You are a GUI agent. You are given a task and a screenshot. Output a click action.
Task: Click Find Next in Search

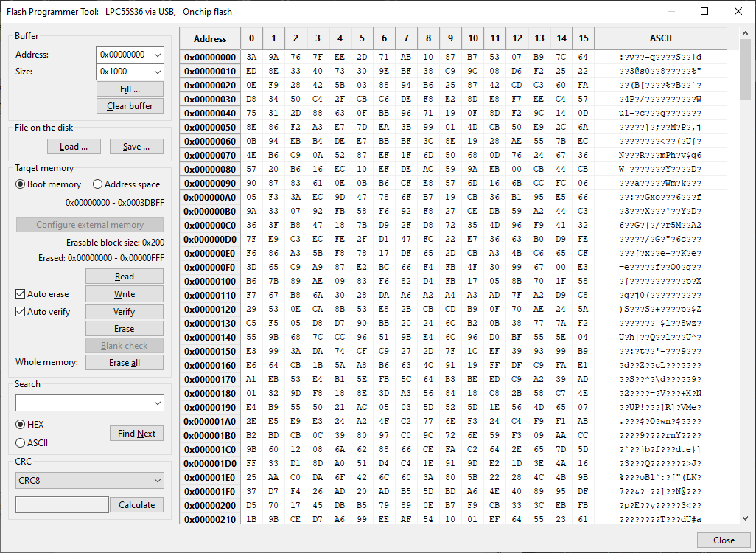pos(136,434)
